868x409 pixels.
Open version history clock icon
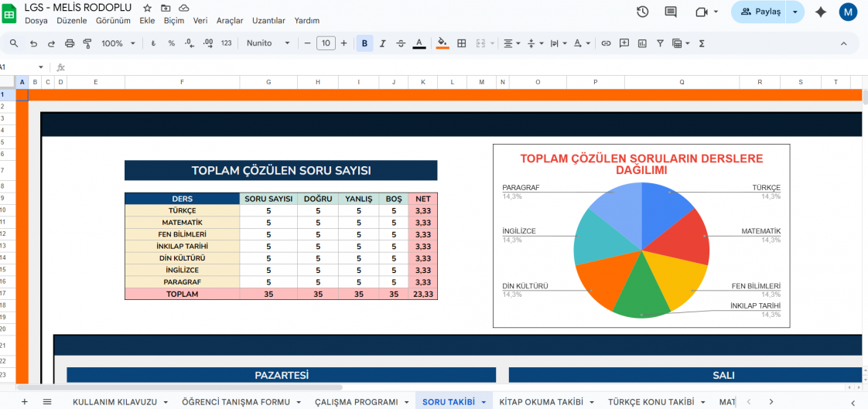point(642,12)
